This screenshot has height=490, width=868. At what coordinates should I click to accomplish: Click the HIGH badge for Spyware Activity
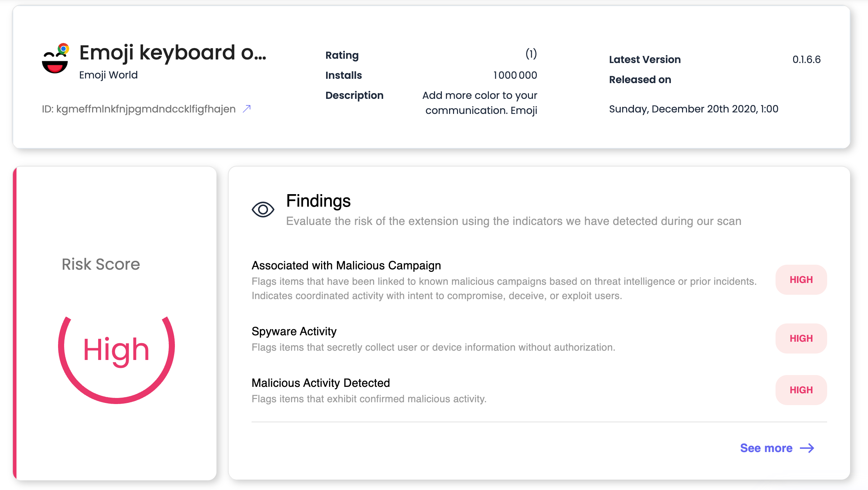pyautogui.click(x=801, y=338)
